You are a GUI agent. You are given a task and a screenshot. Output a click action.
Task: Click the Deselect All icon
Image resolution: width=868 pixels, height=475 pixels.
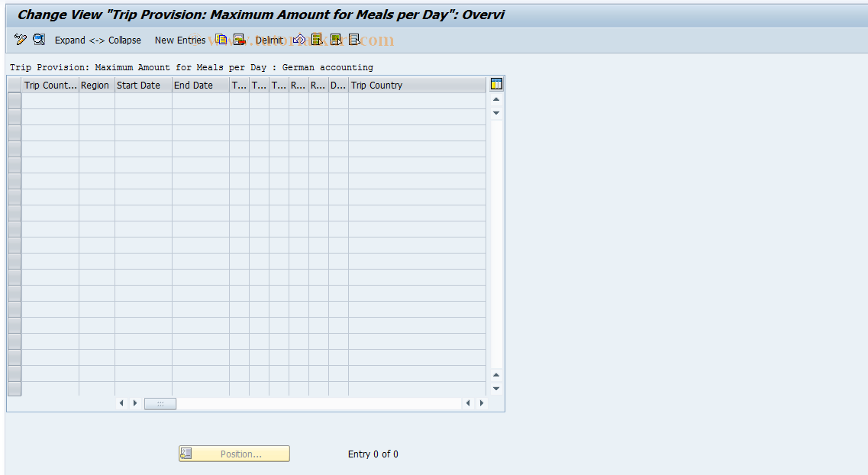tap(354, 39)
